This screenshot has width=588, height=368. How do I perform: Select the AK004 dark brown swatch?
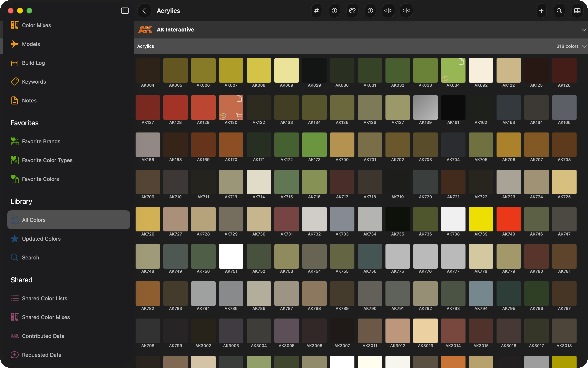148,70
